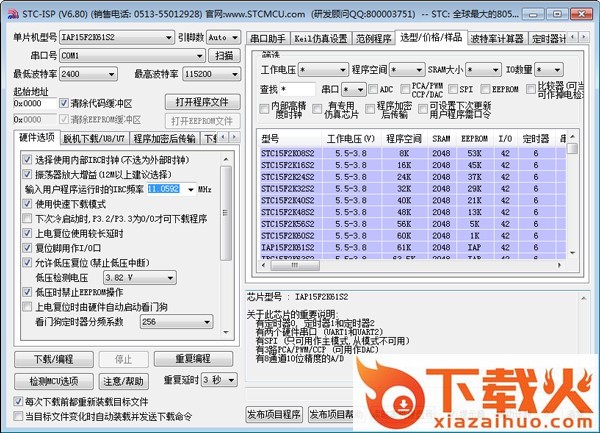This screenshot has width=600, height=433.
Task: Select the STC15F2K08S2 table row
Action: 412,153
